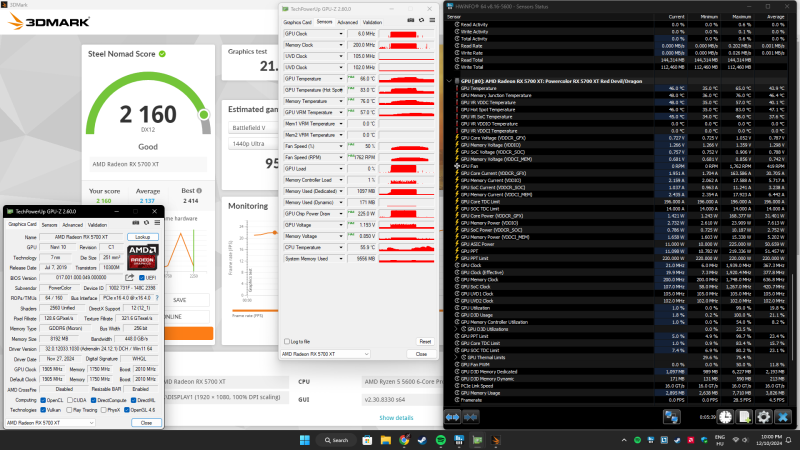The height and width of the screenshot is (450, 800).
Task: Click the BIOS export share icon in GPU-Z
Action: tap(130, 278)
